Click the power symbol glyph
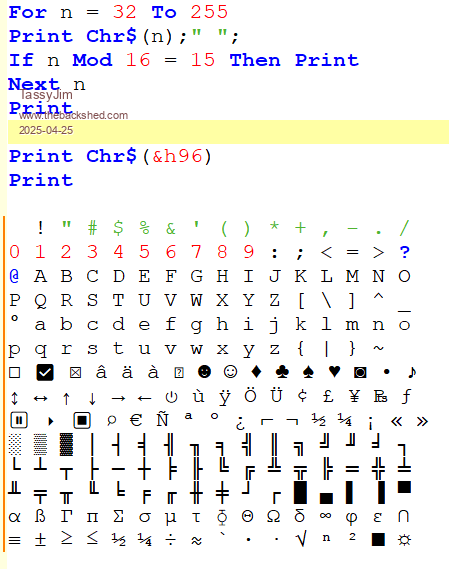 tap(171, 397)
